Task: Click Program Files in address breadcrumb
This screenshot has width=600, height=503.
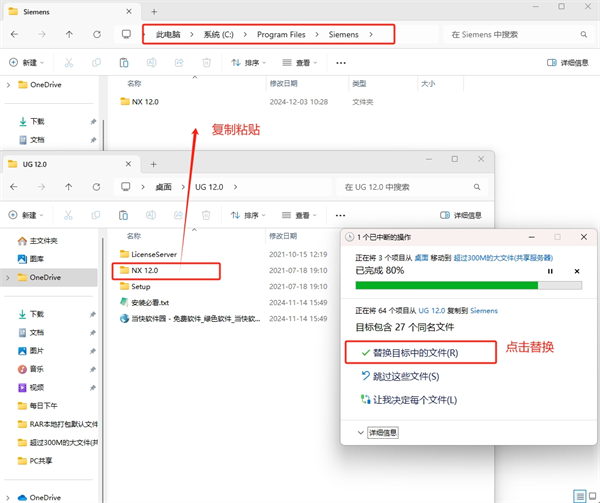Action: (287, 34)
